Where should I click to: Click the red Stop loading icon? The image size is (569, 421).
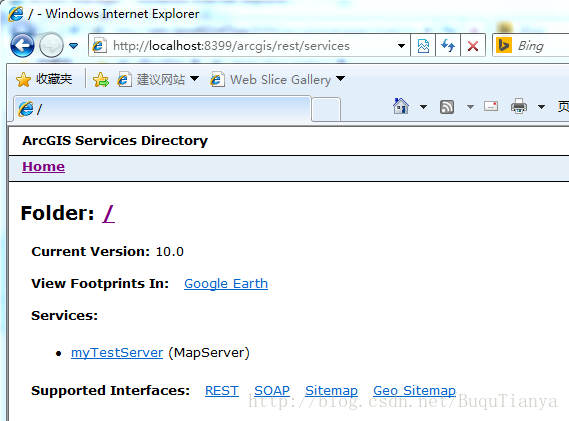point(473,46)
